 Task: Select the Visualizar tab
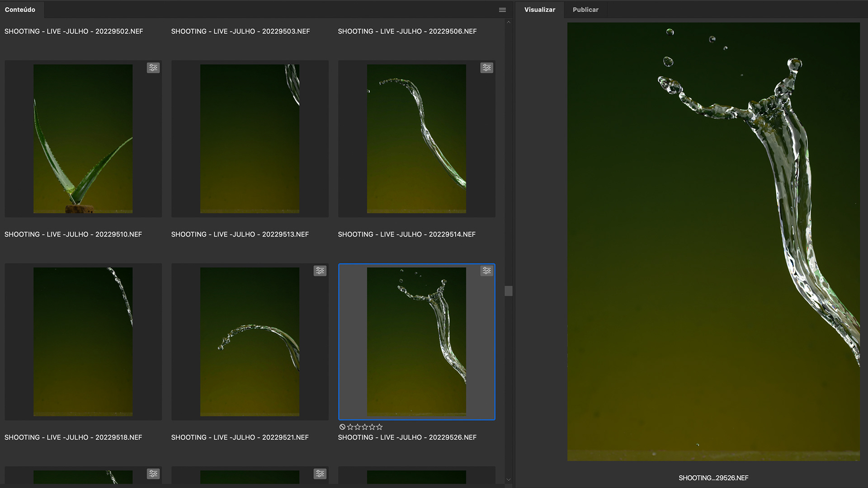(540, 9)
